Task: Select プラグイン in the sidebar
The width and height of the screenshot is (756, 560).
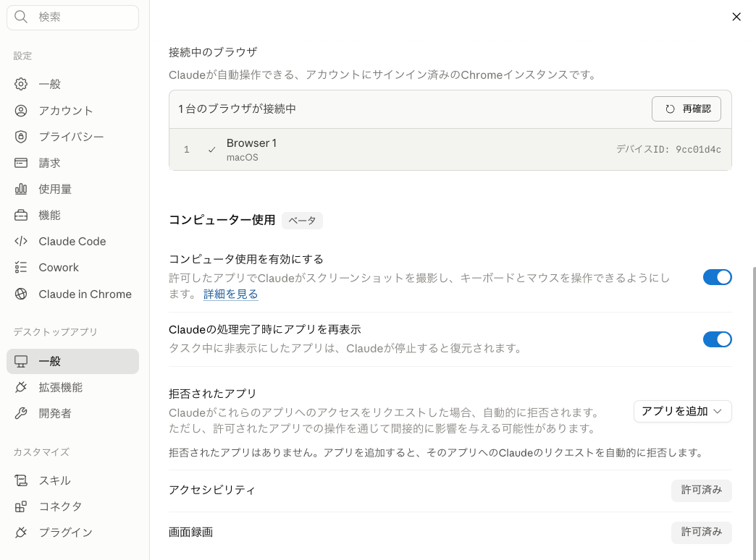Action: [73, 533]
